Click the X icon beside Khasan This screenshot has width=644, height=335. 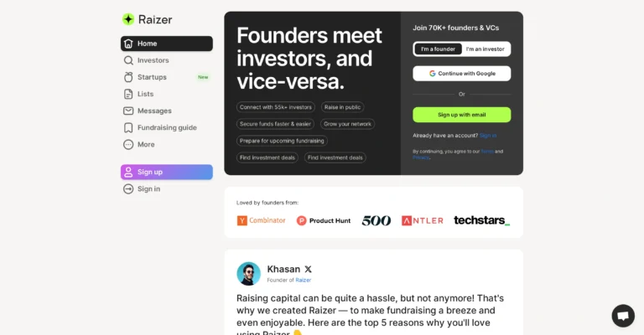tap(308, 270)
